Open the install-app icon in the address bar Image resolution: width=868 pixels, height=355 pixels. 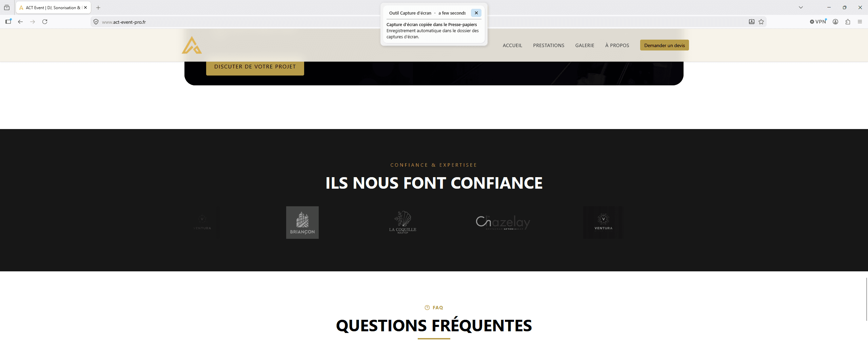point(752,22)
